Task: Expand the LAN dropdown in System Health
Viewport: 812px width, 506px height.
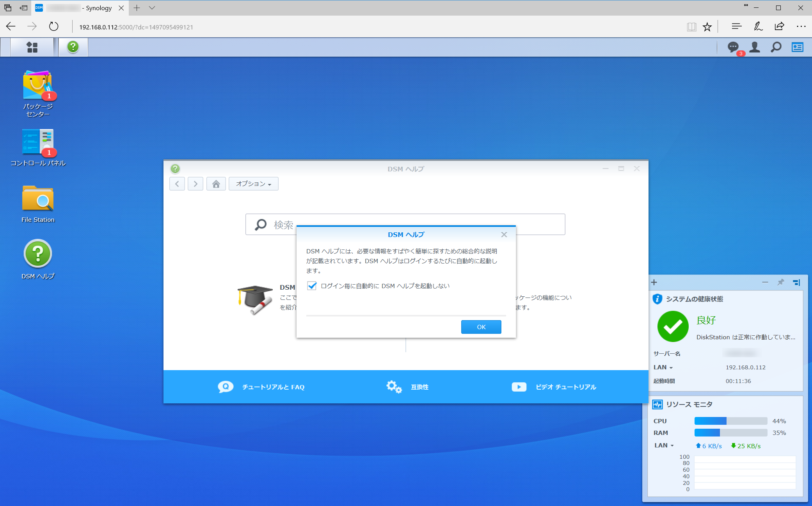Action: [663, 367]
